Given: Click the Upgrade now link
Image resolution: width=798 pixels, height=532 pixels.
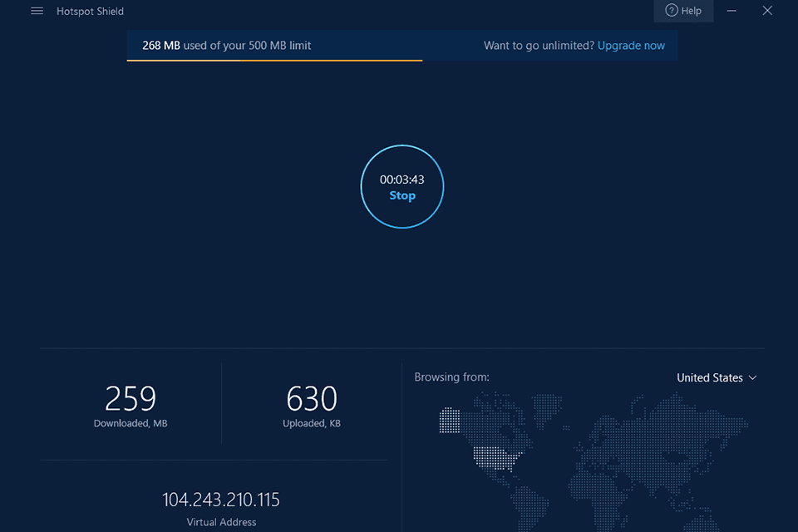Looking at the screenshot, I should point(631,46).
